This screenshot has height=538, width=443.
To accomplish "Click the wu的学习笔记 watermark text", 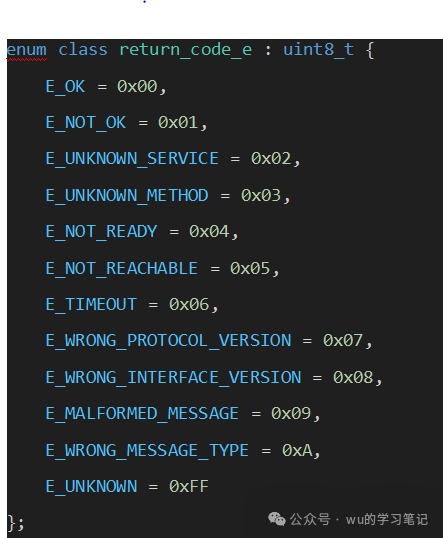I will point(387,519).
